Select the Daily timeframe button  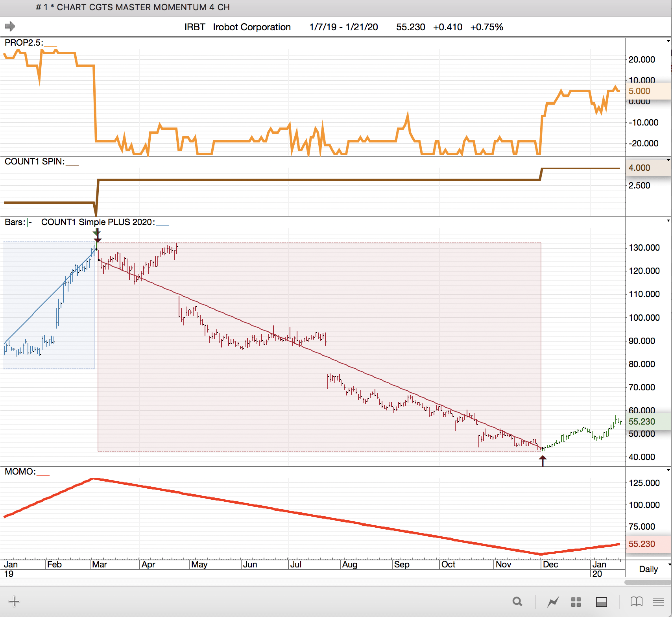648,569
